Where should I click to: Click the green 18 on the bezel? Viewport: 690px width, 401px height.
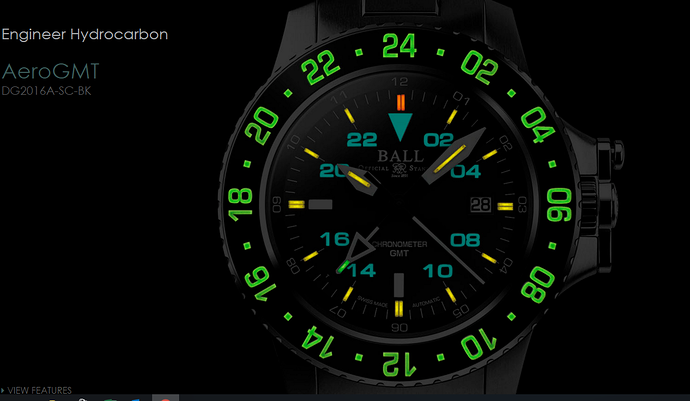click(240, 205)
